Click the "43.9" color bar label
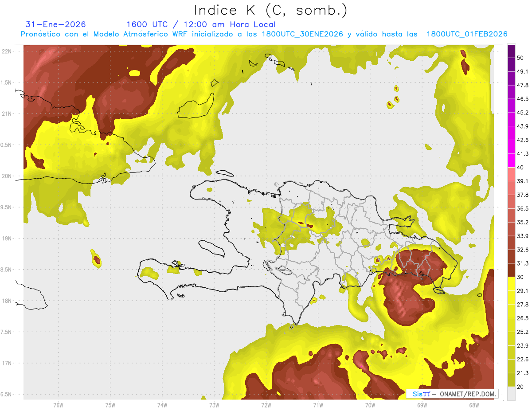Viewport: 532px width, 411px height. (x=522, y=126)
